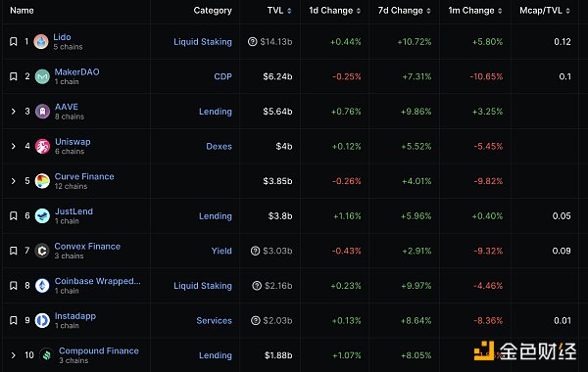This screenshot has height=372, width=588.
Task: Toggle the bookmark for JustLend
Action: 14,215
